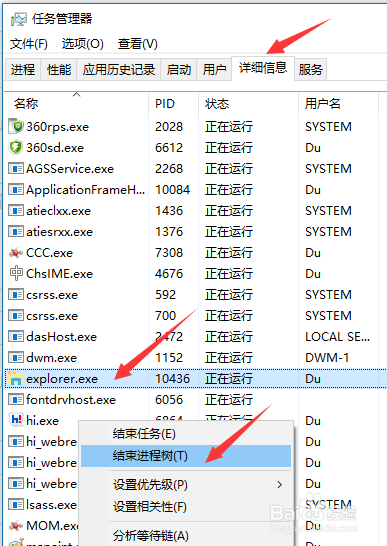The height and width of the screenshot is (546, 387).
Task: Select the hi.exe process name
Action: (x=42, y=421)
